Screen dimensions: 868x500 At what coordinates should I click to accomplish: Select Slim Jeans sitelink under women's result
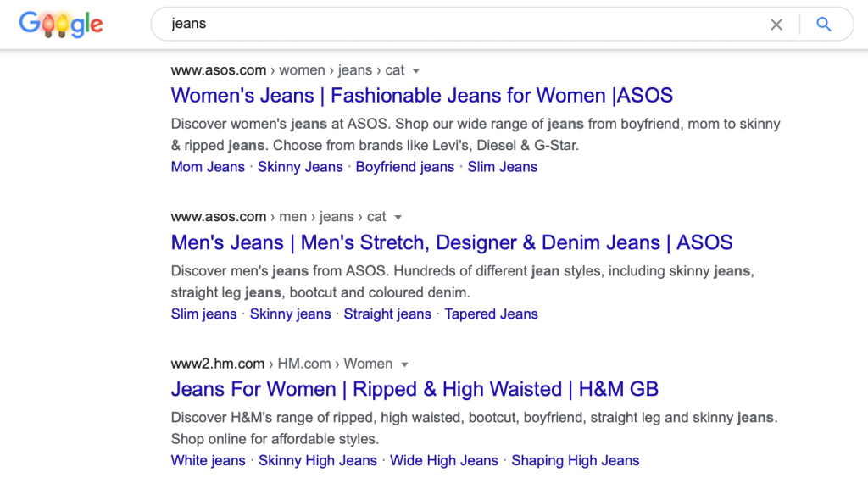[x=502, y=167]
